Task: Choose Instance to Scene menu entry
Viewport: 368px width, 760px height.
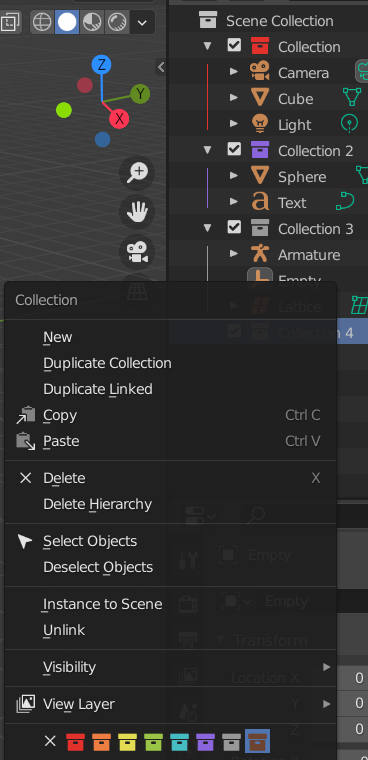Action: [x=170, y=604]
